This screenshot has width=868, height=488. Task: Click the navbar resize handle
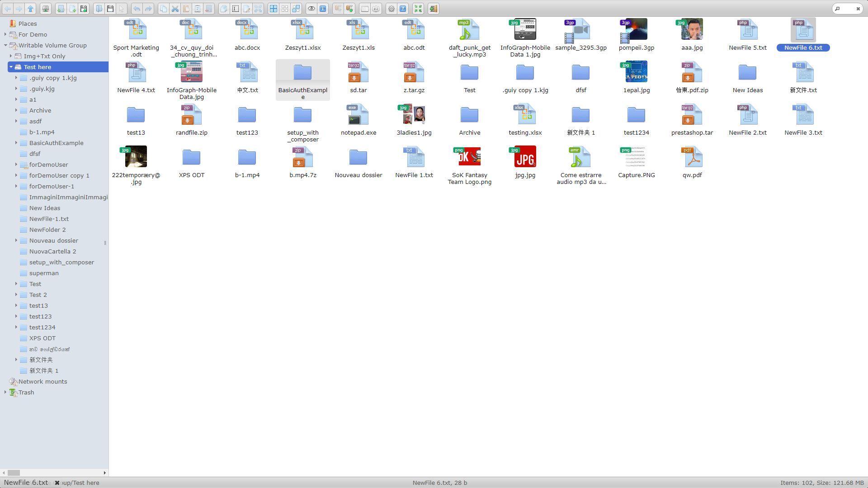click(x=105, y=243)
